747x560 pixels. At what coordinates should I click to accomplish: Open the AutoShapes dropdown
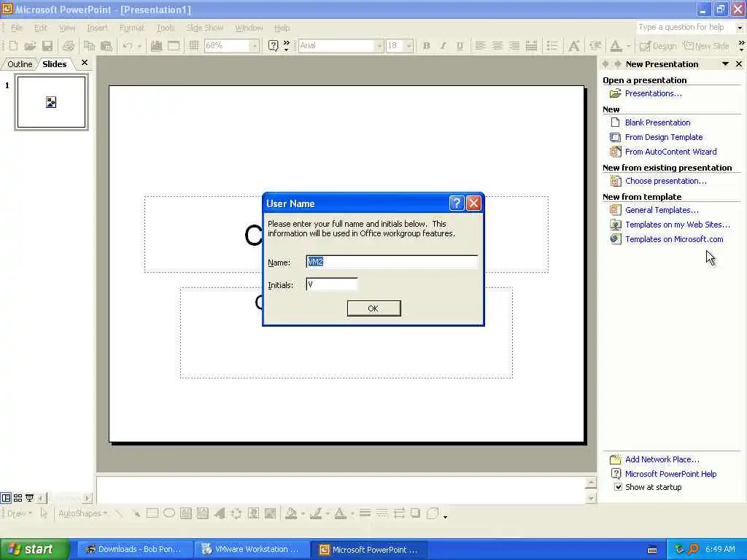tap(82, 513)
